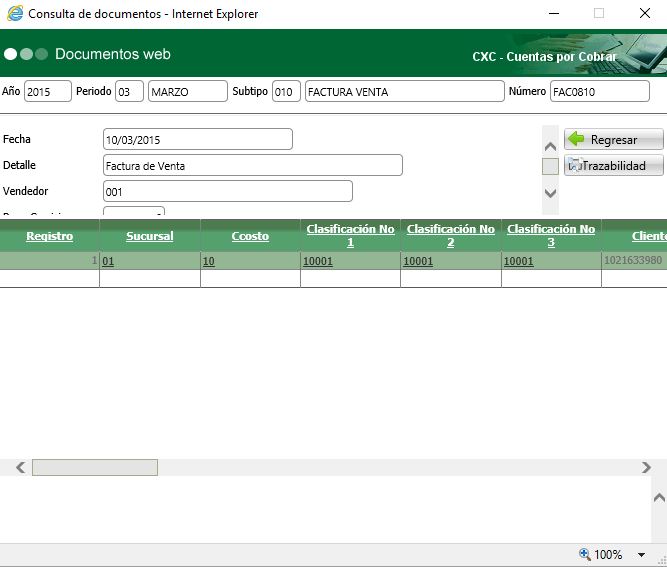Click the bottom pane scroll up arrow

point(659,497)
